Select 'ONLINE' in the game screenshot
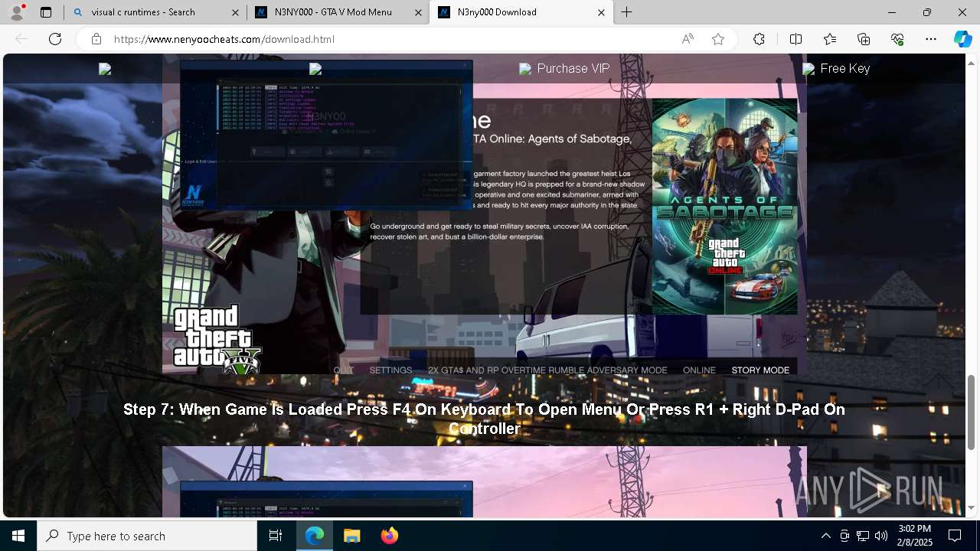 point(699,370)
